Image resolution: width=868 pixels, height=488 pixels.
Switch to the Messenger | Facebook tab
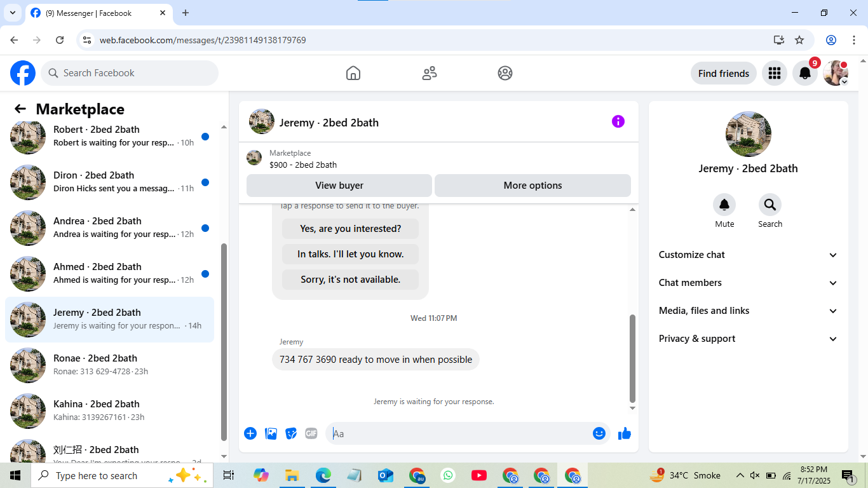pos(98,13)
